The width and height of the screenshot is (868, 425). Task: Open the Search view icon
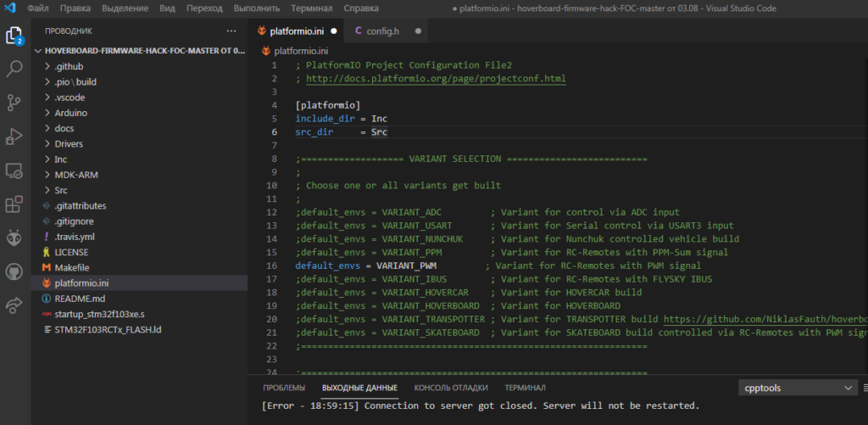(14, 69)
